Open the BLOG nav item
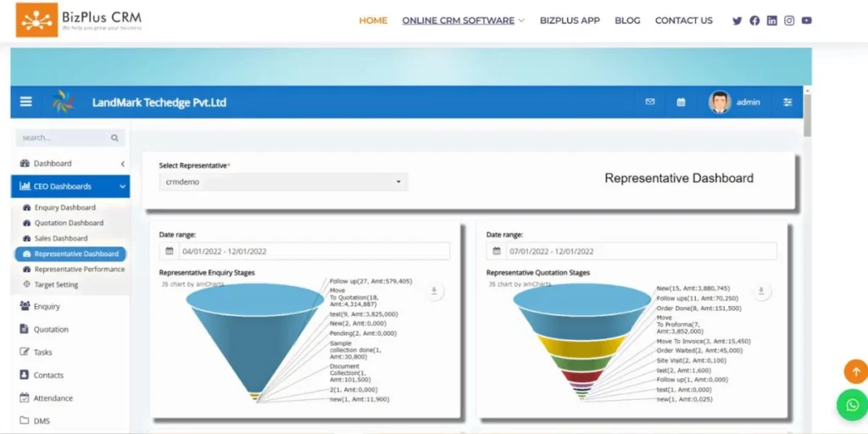Screen dimensions: 868x434 pyautogui.click(x=627, y=20)
